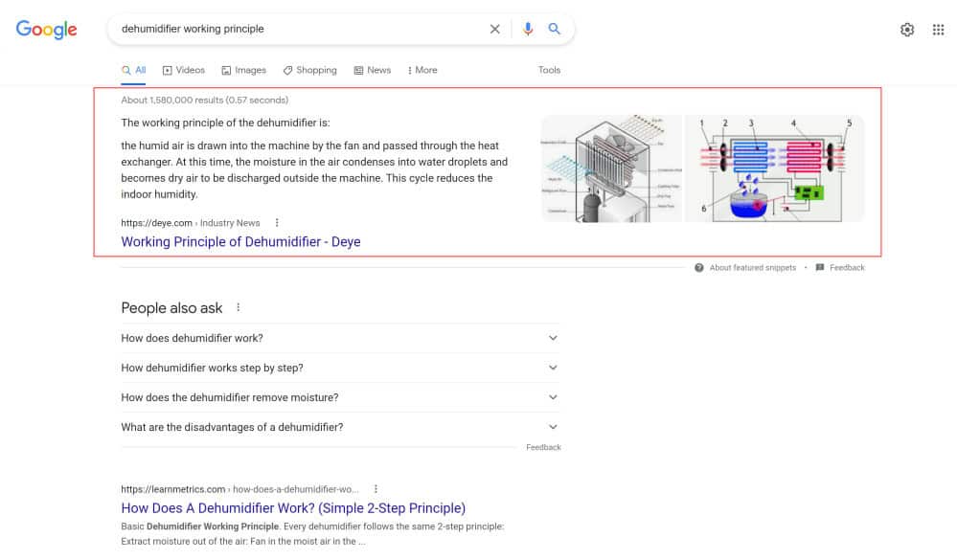This screenshot has width=957, height=560.
Task: Expand "What are the disadvantages of a dehumidifier?"
Action: point(553,427)
